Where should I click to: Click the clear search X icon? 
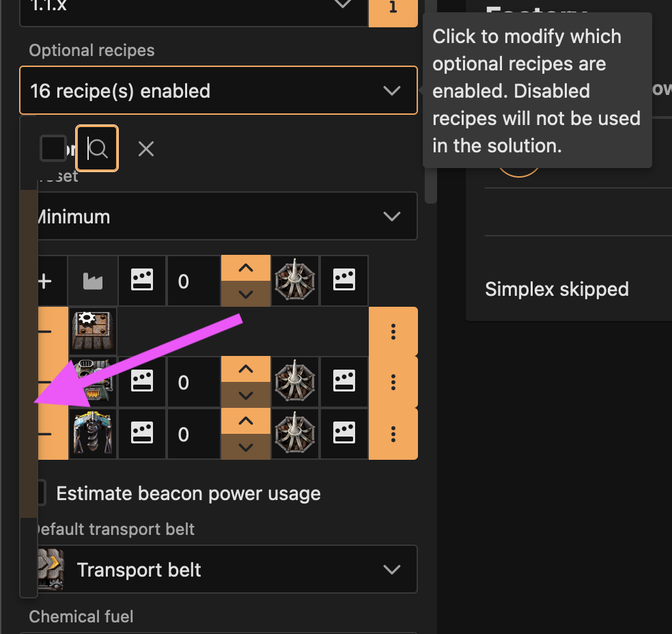tap(145, 148)
